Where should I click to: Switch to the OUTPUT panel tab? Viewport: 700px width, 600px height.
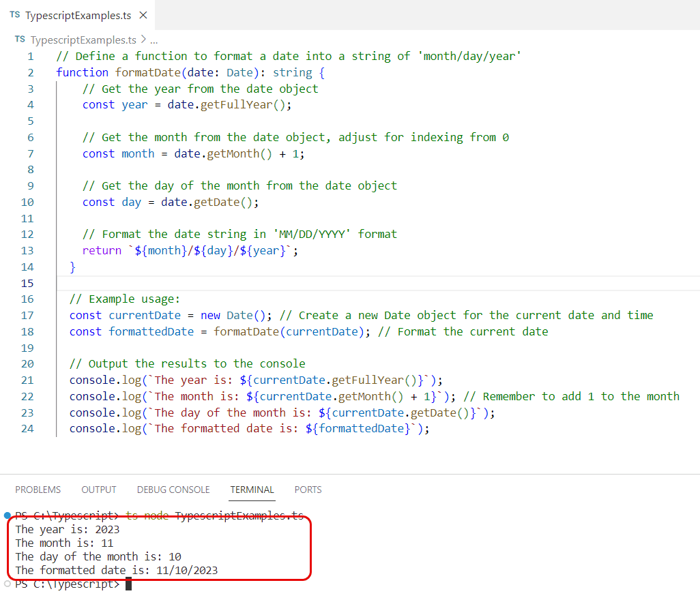[99, 490]
